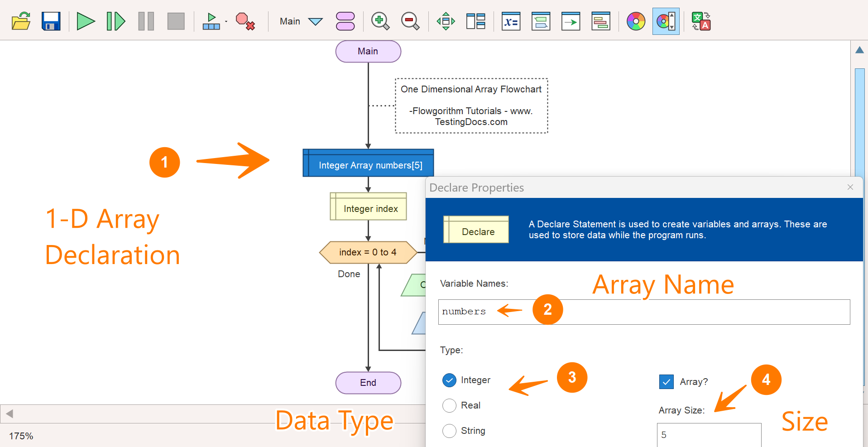868x447 pixels.
Task: Click the Open file folder icon
Action: 21,21
